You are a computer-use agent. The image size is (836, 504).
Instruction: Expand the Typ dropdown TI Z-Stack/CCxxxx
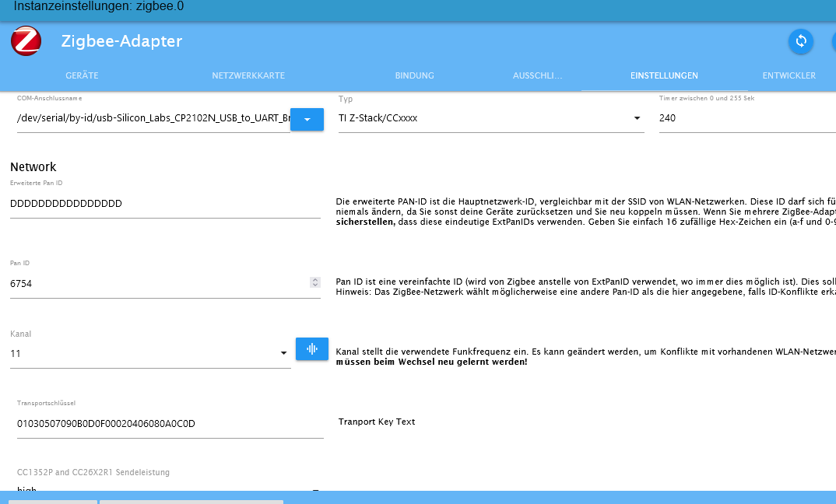click(491, 118)
